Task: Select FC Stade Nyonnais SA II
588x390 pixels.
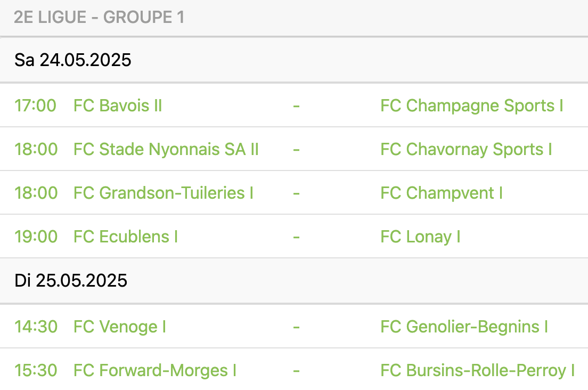Action: click(166, 149)
